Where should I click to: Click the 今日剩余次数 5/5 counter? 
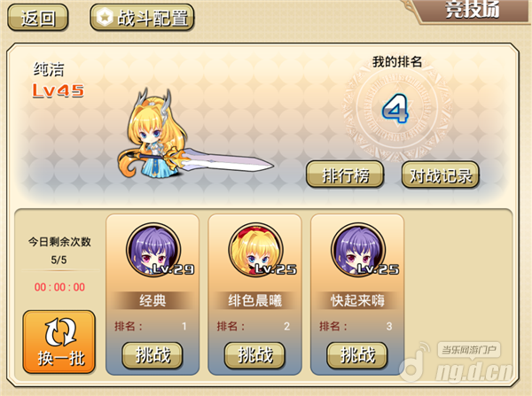point(59,251)
